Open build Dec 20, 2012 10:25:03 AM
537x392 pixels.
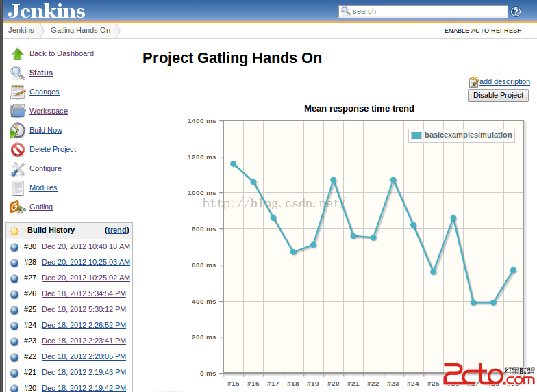[86, 263]
